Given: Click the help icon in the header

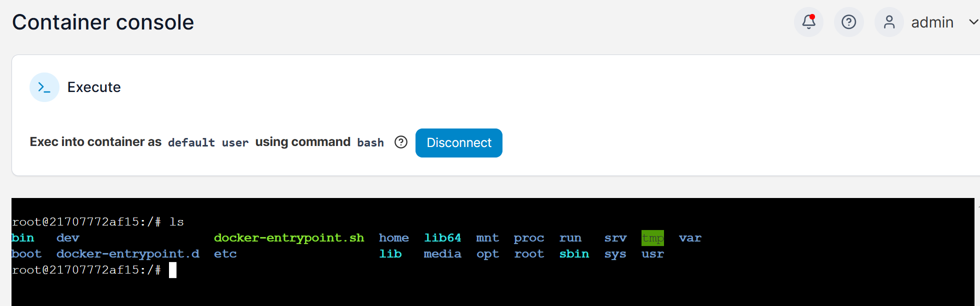Looking at the screenshot, I should 848,22.
